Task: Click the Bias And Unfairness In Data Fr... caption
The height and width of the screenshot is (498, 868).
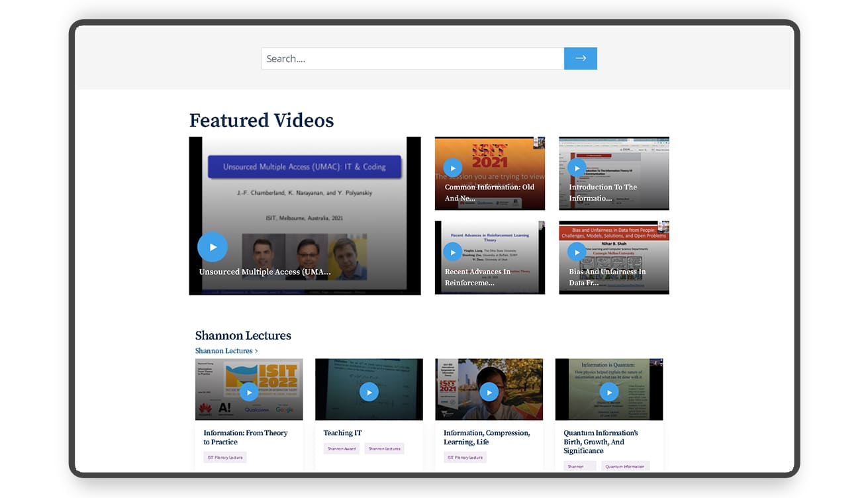Action: tap(607, 277)
